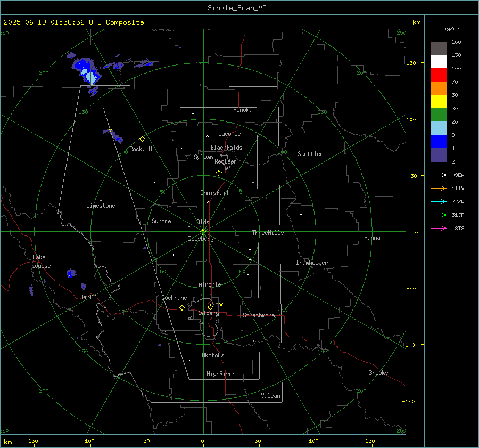Click the orange 111V arrow icon

(x=439, y=189)
